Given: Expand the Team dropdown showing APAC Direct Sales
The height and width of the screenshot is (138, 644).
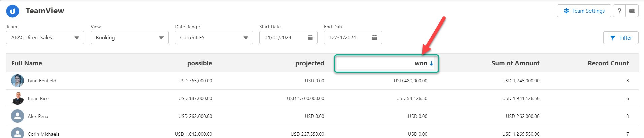Looking at the screenshot, I should pos(45,38).
